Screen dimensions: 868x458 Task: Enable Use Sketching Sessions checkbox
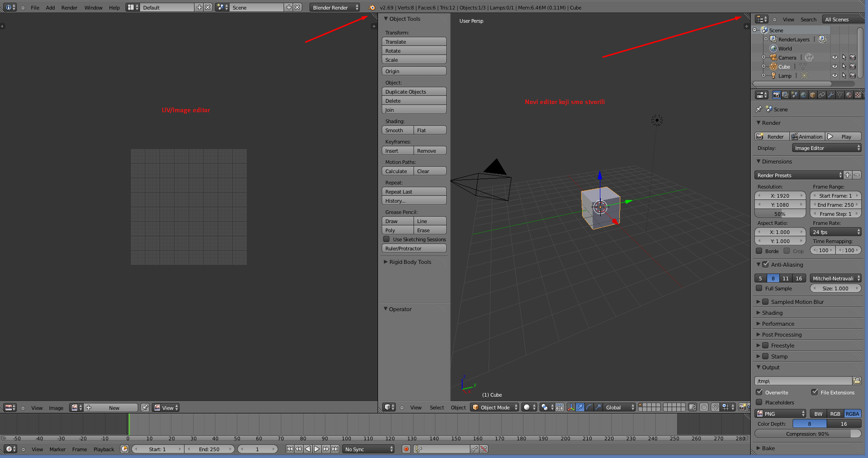point(387,239)
